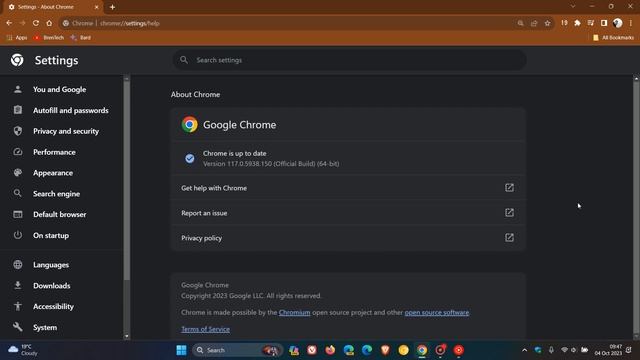The width and height of the screenshot is (640, 360).
Task: Click the Chrome taskbar icon
Action: (422, 350)
